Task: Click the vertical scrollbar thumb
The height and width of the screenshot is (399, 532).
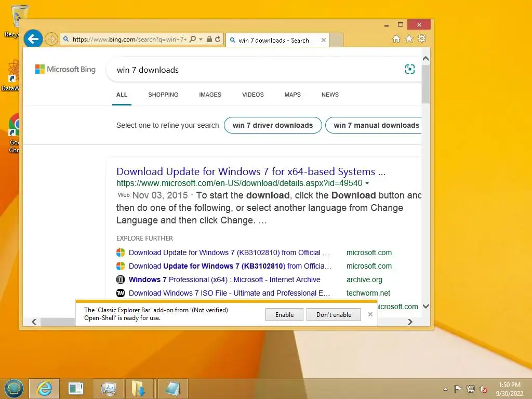Action: point(426,84)
